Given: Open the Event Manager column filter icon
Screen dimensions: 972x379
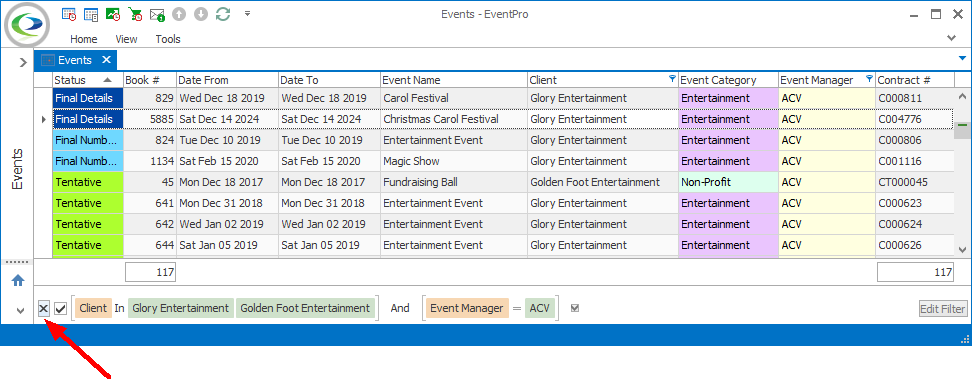Looking at the screenshot, I should click(x=869, y=79).
